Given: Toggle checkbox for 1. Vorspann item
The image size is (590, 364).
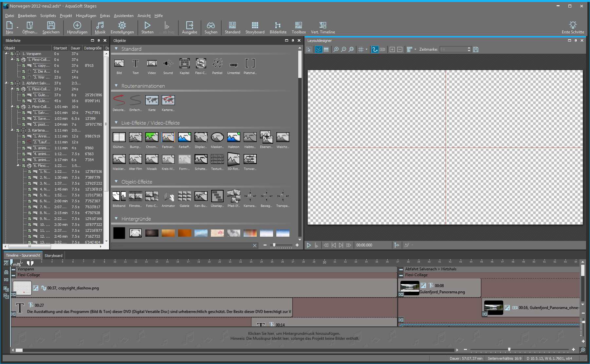Looking at the screenshot, I should [12, 54].
